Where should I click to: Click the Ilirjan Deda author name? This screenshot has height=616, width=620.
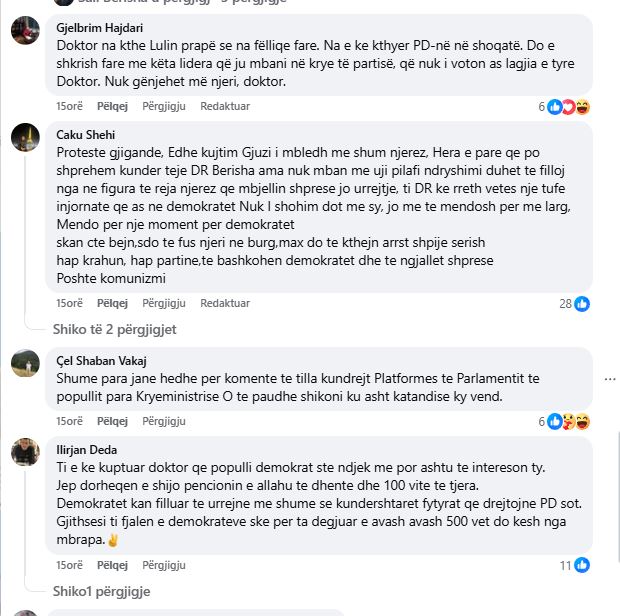(87, 450)
